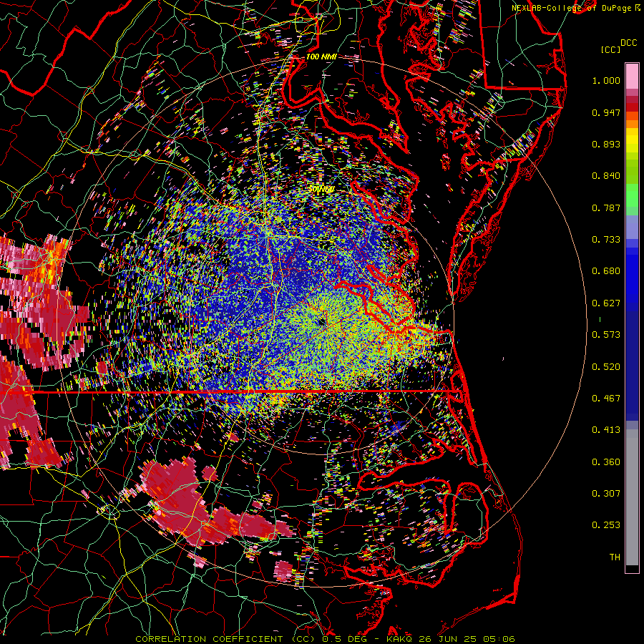The width and height of the screenshot is (644, 644).
Task: Click the [CC] product label
Action: pyautogui.click(x=610, y=49)
